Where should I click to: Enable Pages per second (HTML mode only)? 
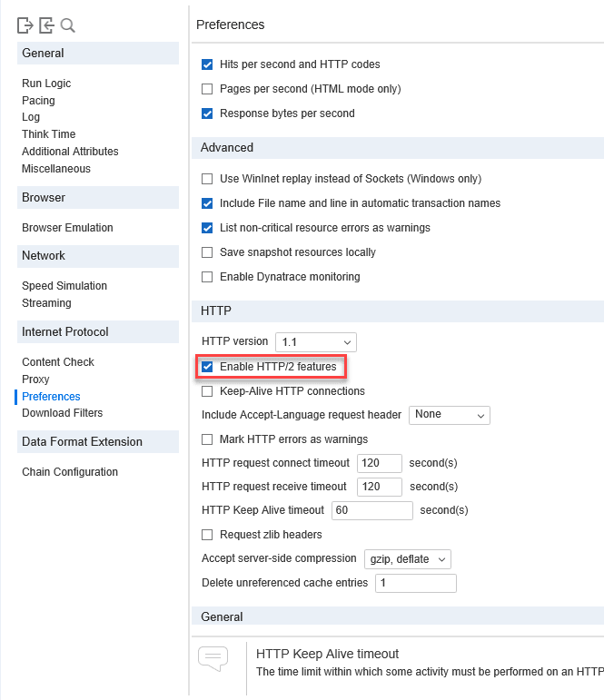207,89
